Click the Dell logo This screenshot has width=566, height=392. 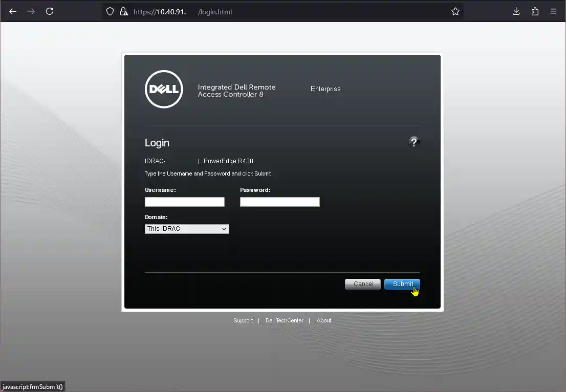tap(164, 89)
